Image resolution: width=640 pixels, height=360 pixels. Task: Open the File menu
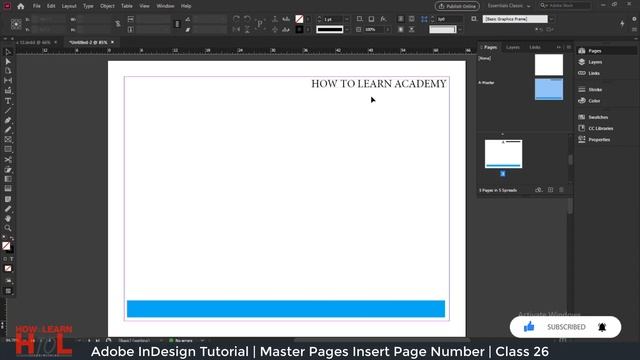(37, 6)
